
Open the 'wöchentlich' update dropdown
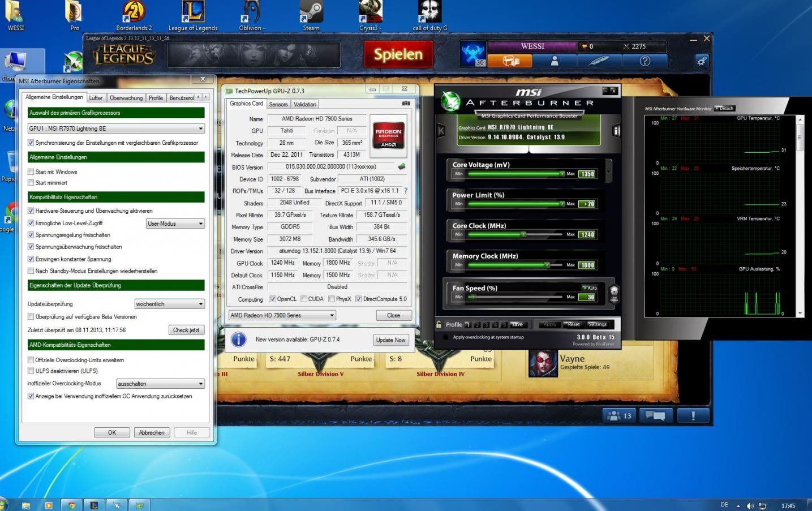point(170,304)
